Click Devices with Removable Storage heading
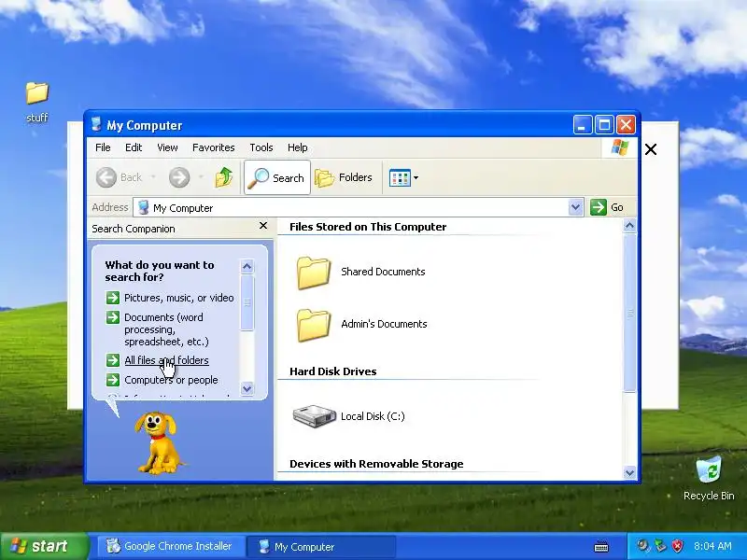Screen dimensions: 747x560 tap(376, 464)
